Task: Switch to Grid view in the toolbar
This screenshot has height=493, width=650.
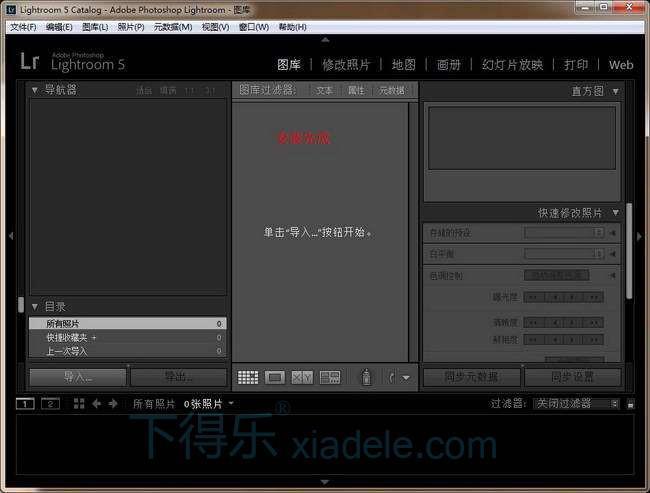Action: point(248,377)
